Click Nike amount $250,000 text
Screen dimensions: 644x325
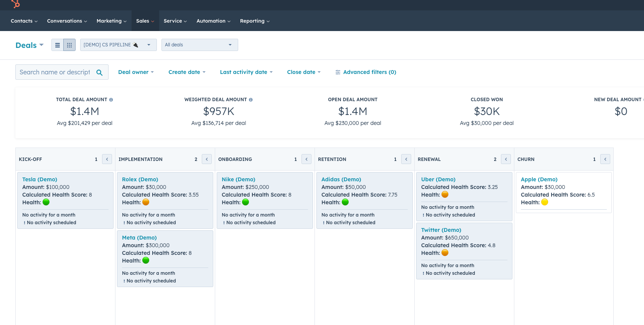(257, 187)
